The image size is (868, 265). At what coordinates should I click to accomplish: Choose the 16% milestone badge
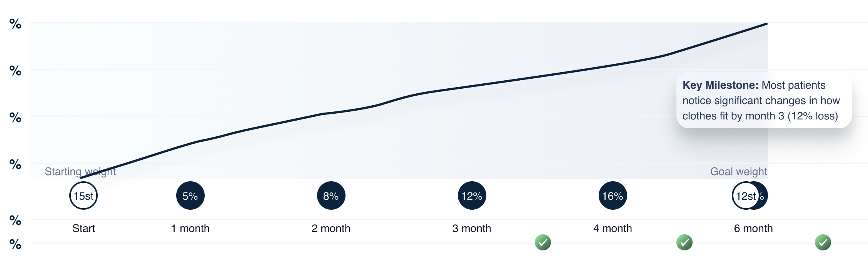(x=613, y=195)
